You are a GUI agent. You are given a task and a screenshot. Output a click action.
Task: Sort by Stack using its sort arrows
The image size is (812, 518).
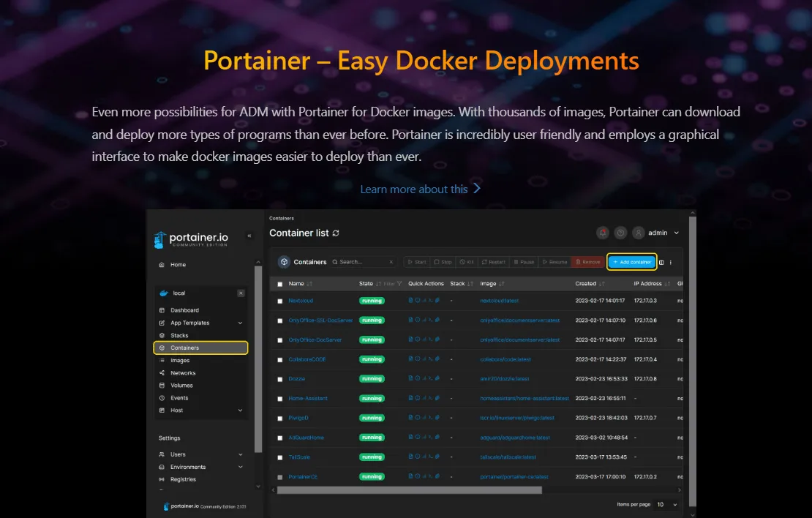[470, 284]
